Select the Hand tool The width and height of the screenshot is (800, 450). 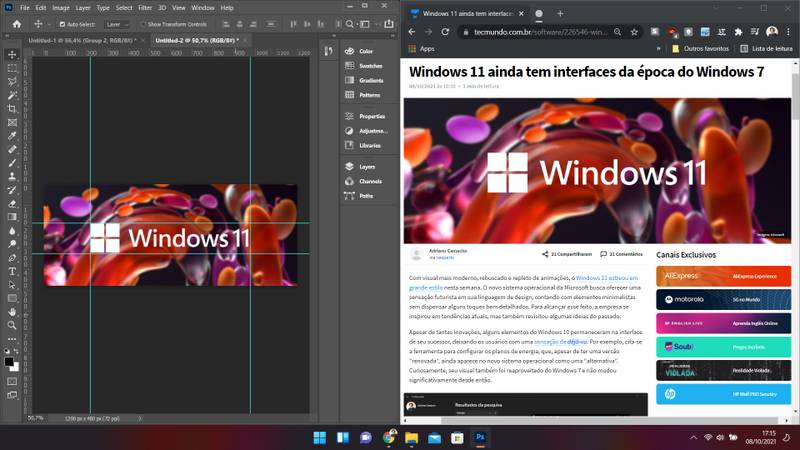[x=12, y=312]
